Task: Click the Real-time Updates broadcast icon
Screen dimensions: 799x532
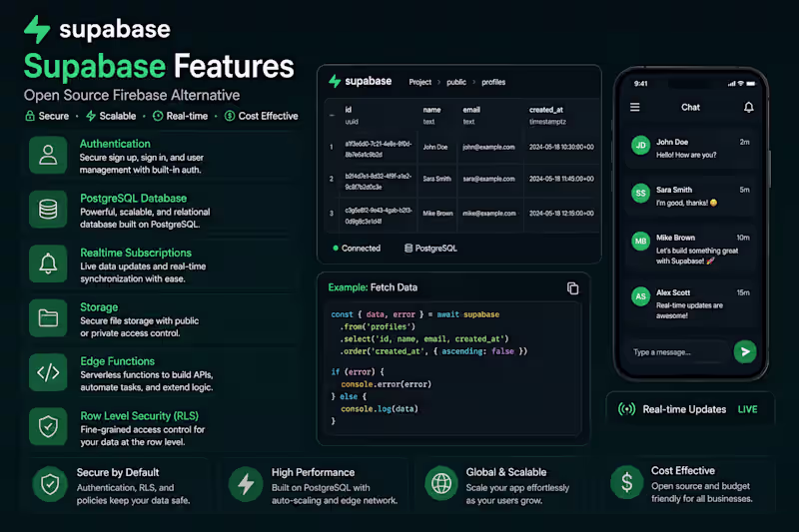Action: click(627, 409)
